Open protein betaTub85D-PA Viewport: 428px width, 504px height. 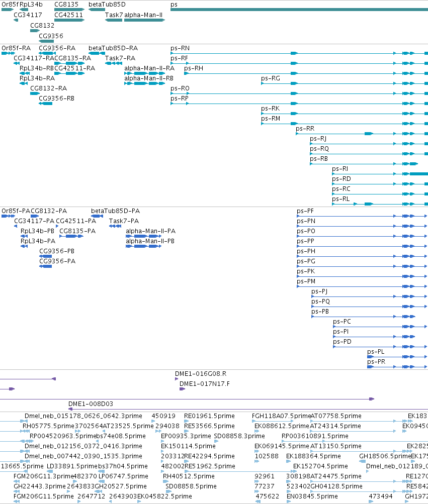click(116, 211)
